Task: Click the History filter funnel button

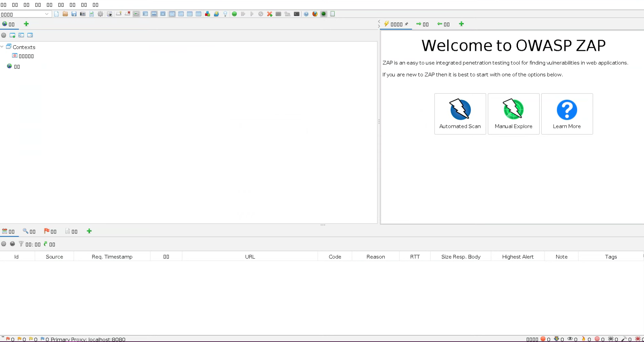Action: point(30,244)
